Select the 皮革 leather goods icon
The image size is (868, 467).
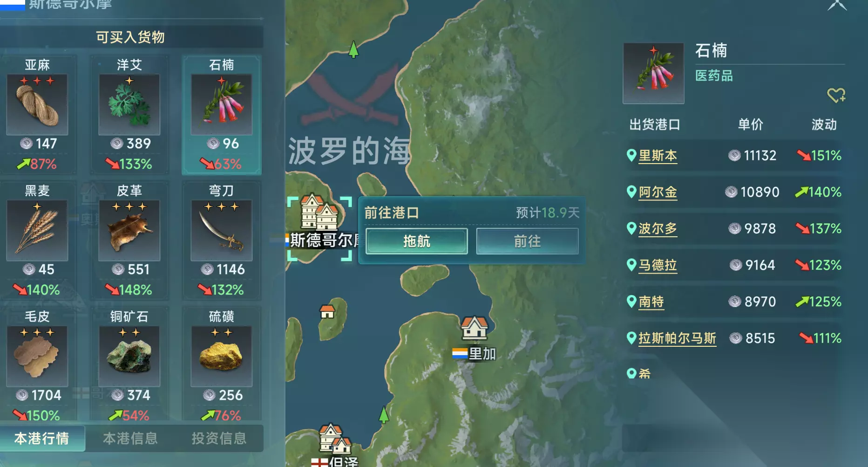click(129, 230)
